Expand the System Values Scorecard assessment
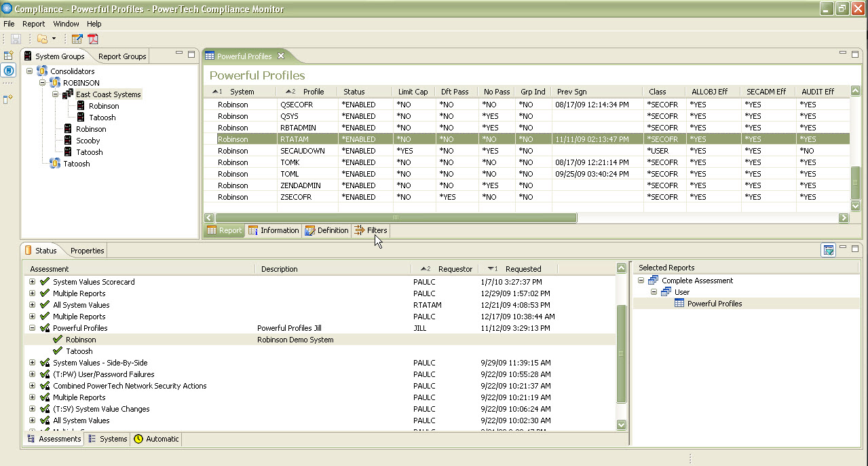This screenshot has width=868, height=466. pos(32,282)
